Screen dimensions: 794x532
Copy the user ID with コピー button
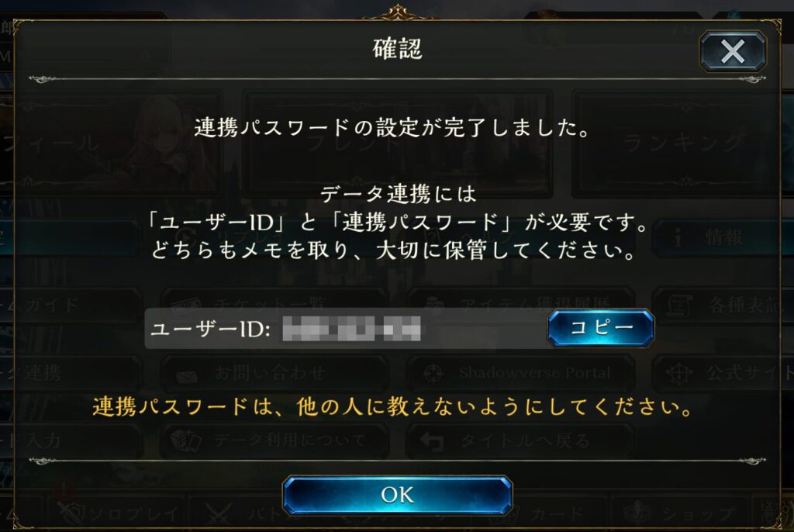(601, 328)
